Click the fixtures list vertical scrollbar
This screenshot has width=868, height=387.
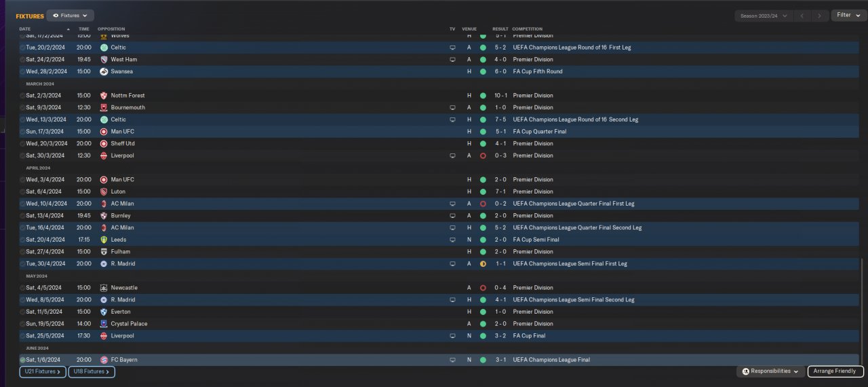(x=863, y=311)
